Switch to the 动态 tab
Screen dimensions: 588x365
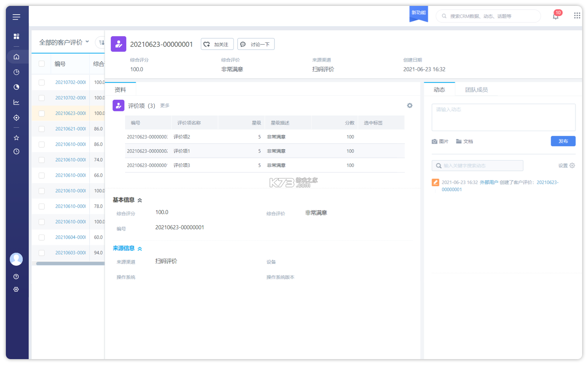(x=439, y=89)
